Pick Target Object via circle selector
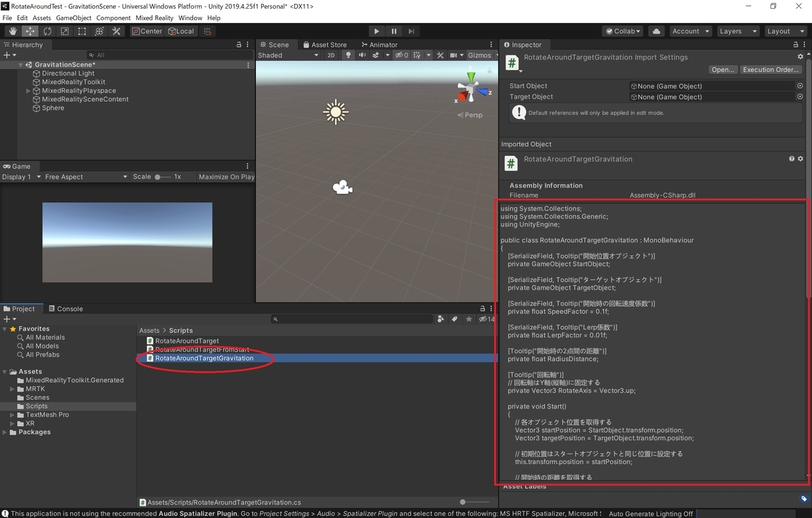812x518 pixels. tap(800, 97)
